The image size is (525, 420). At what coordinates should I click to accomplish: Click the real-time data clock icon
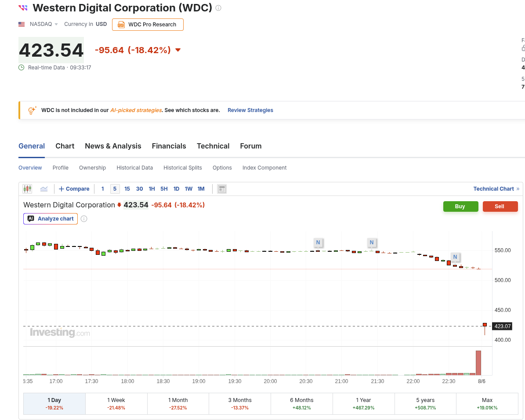[x=22, y=67]
